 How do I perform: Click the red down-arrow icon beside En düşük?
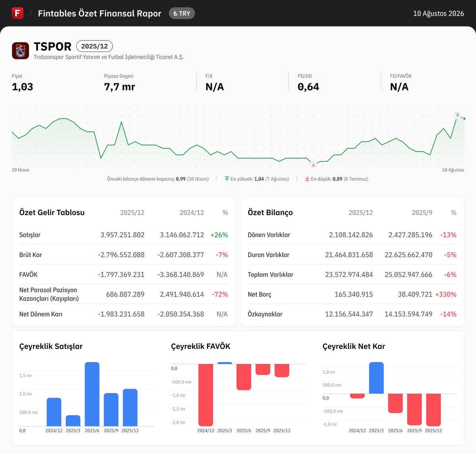(307, 179)
